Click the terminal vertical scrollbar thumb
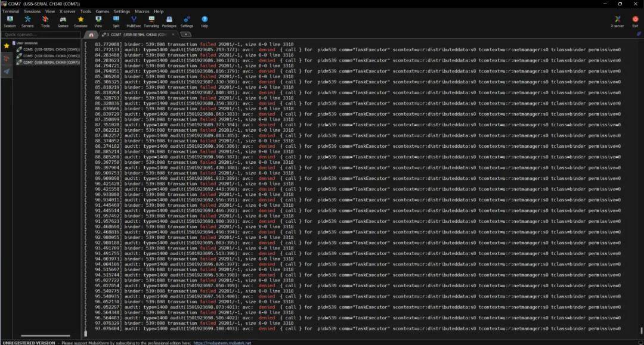Image resolution: width=644 pixels, height=345 pixels. point(641,330)
